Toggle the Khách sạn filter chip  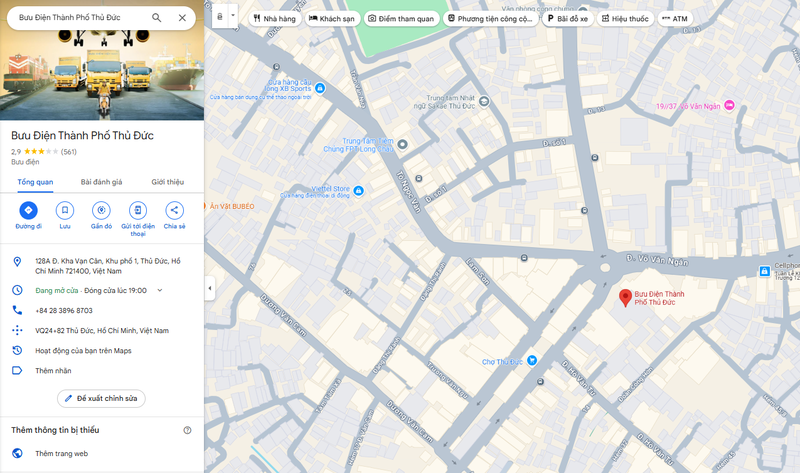coord(330,18)
